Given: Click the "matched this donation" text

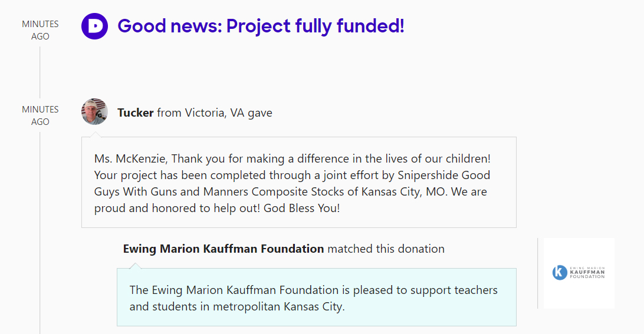Looking at the screenshot, I should click(386, 249).
